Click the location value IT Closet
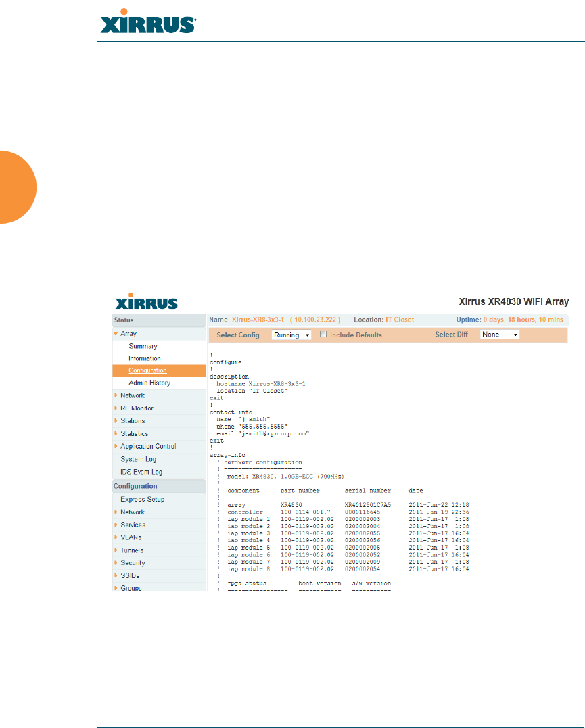The width and height of the screenshot is (585, 728). 400,320
